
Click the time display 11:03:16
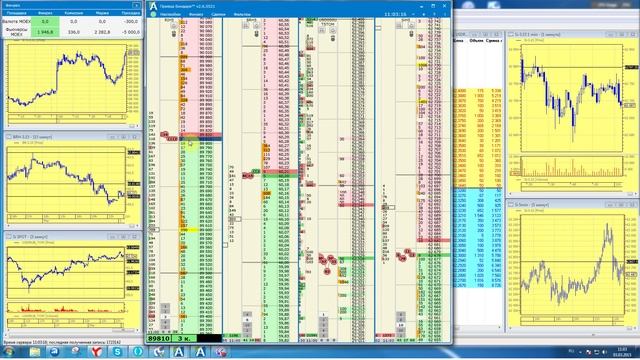point(395,14)
